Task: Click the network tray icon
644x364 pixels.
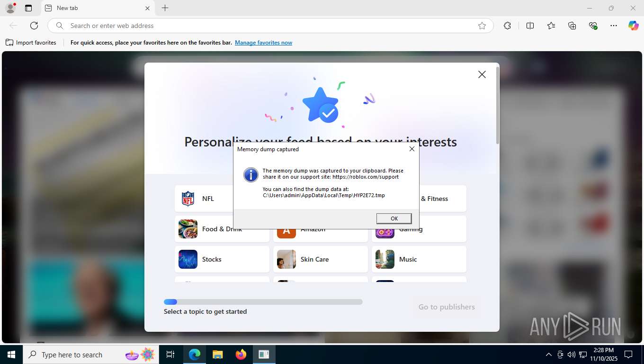Action: coord(582,355)
